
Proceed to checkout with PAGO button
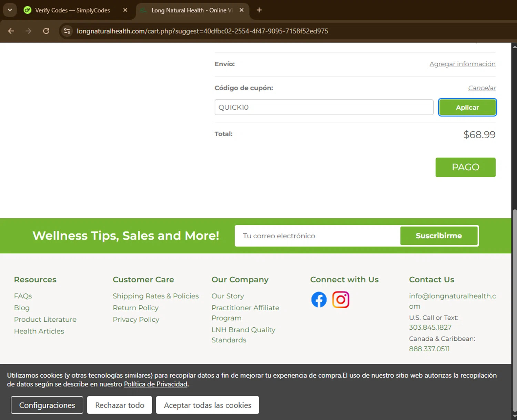(x=465, y=167)
